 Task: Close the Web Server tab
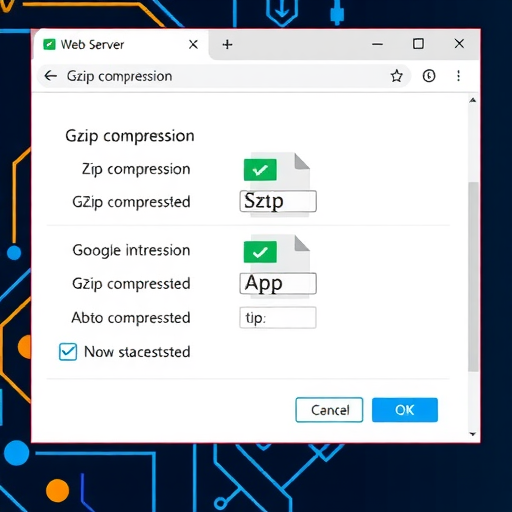[193, 44]
